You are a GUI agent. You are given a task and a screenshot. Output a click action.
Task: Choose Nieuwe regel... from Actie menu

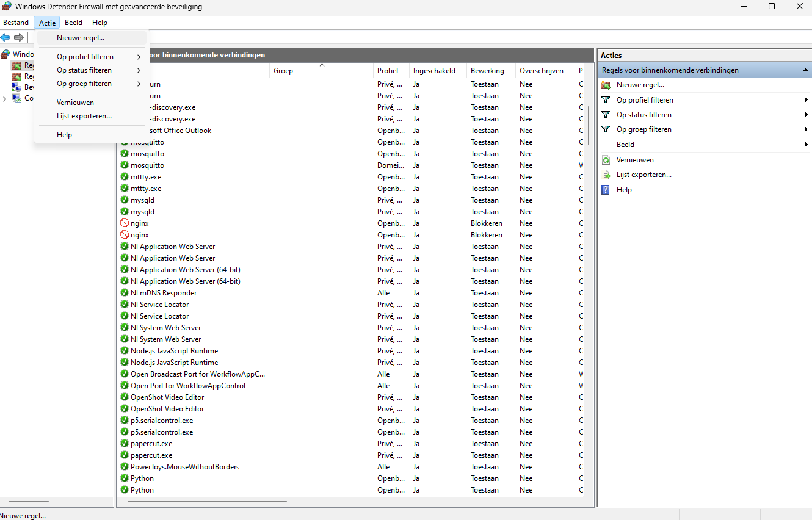click(x=81, y=38)
